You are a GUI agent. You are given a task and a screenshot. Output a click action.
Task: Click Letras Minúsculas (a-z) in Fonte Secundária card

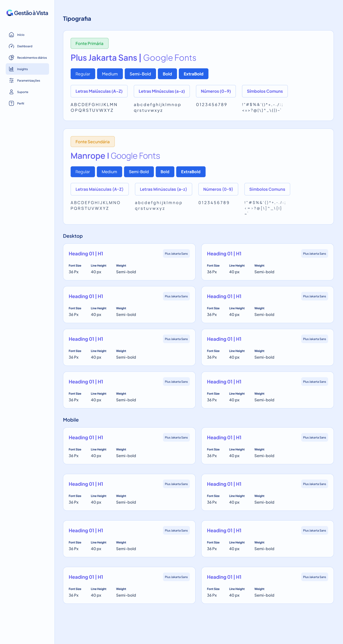(x=163, y=189)
